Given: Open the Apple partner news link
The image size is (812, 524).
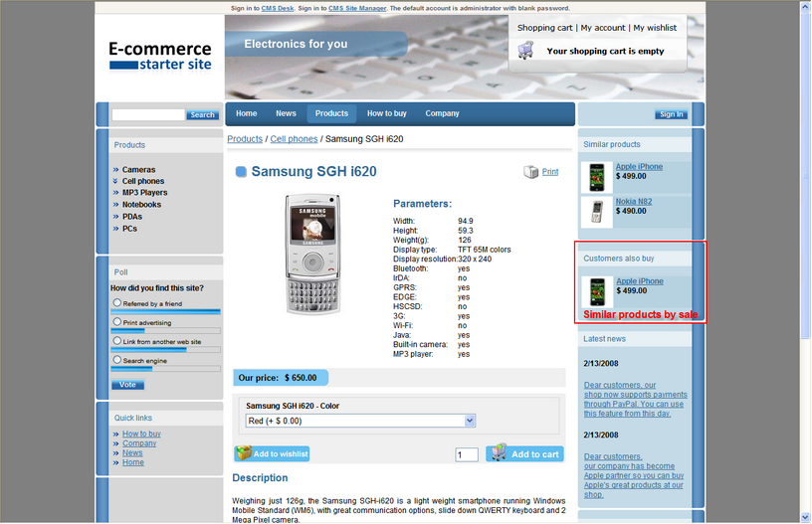Looking at the screenshot, I should [x=634, y=476].
